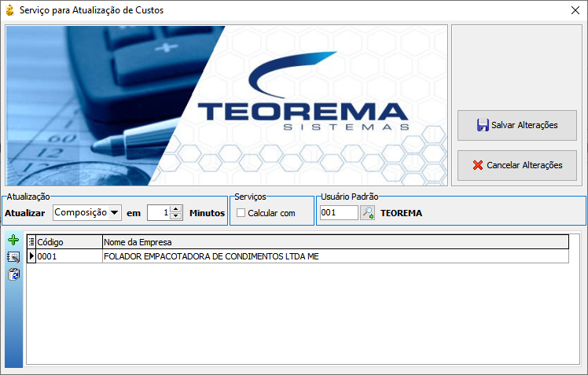Decrease minutes with the down arrow
Viewport: 588px width, 375px height.
tap(176, 216)
